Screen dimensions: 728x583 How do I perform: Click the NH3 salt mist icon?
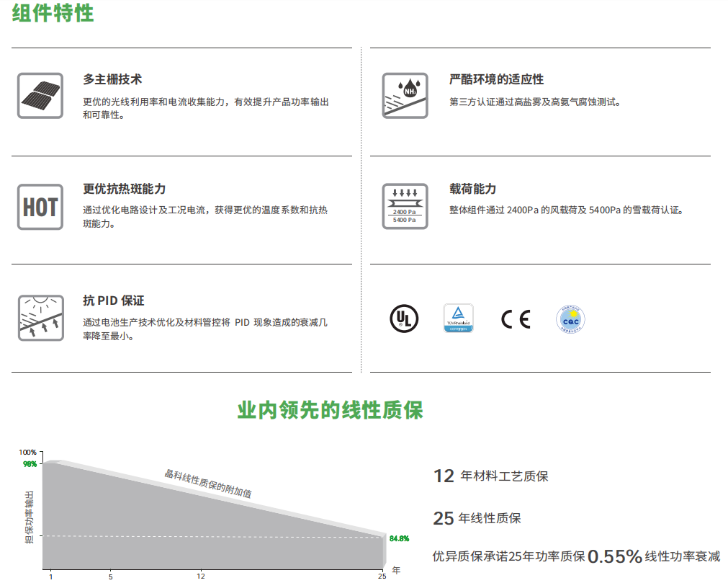(405, 96)
